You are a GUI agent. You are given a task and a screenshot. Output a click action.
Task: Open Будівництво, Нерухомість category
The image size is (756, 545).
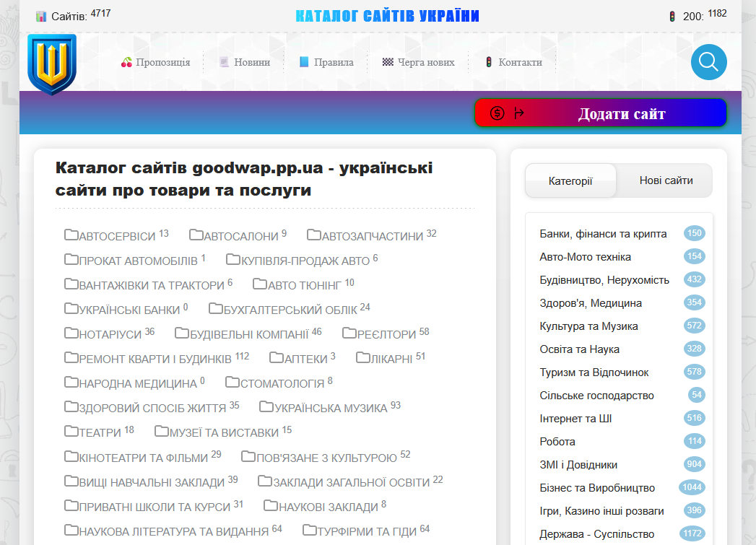604,280
